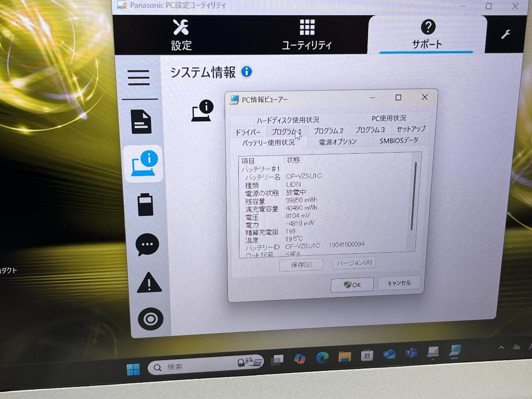Switch to the ドライバー tab
532x399 pixels.
pos(248,132)
